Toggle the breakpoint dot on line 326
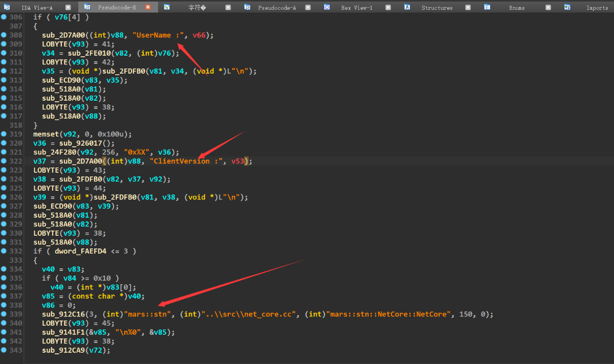 coord(4,197)
